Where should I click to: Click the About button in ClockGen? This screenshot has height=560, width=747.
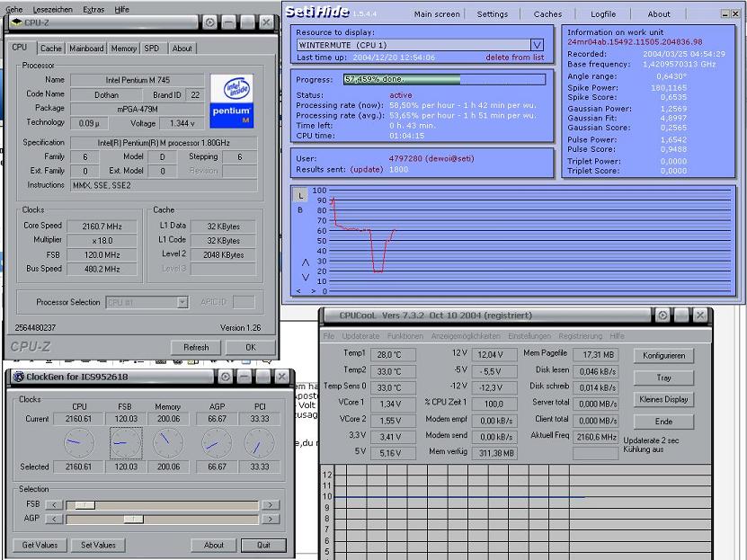click(x=213, y=546)
